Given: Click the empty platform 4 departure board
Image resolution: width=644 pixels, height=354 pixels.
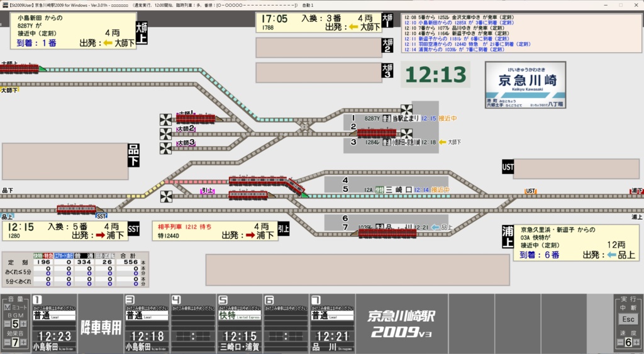Looking at the screenshot, I should [x=193, y=323].
